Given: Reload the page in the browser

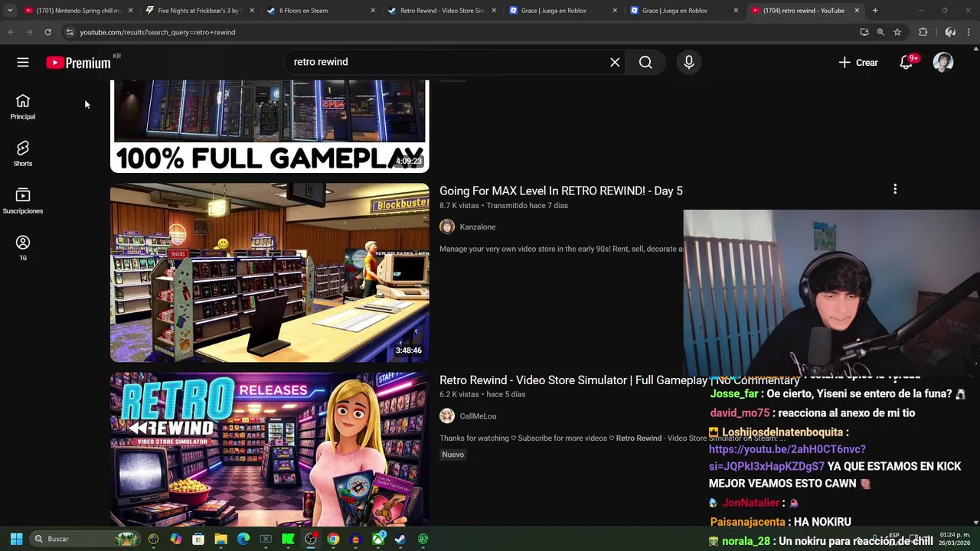Looking at the screenshot, I should click(x=47, y=32).
